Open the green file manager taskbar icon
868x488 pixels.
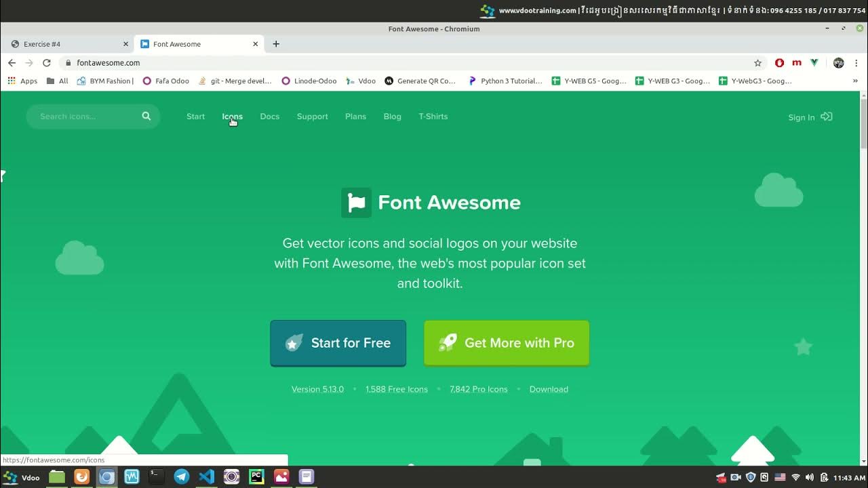57,476
